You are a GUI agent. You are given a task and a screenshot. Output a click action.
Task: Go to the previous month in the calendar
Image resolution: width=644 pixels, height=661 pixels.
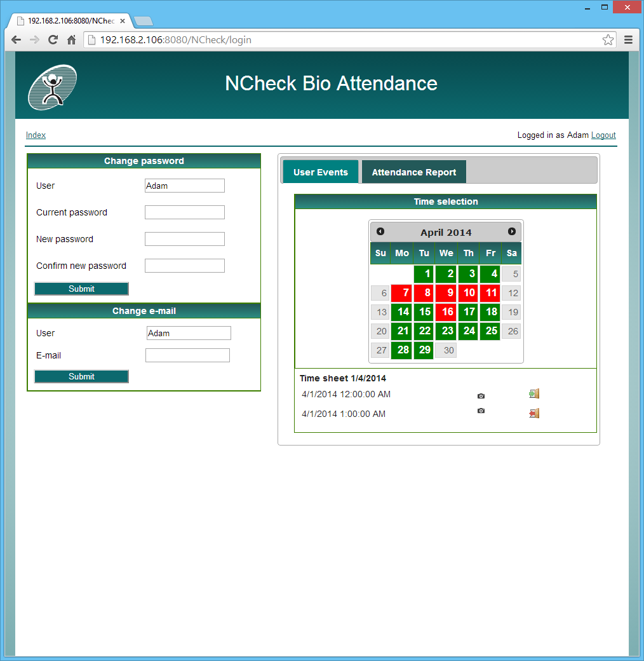coord(380,231)
